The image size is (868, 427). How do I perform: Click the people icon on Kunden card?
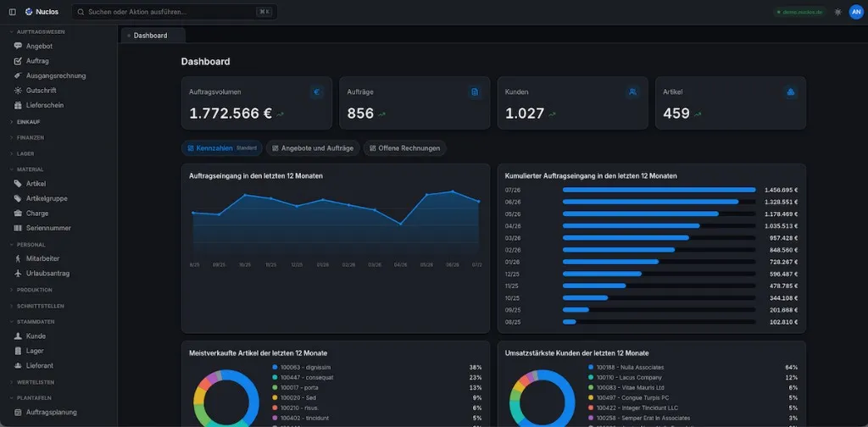632,92
